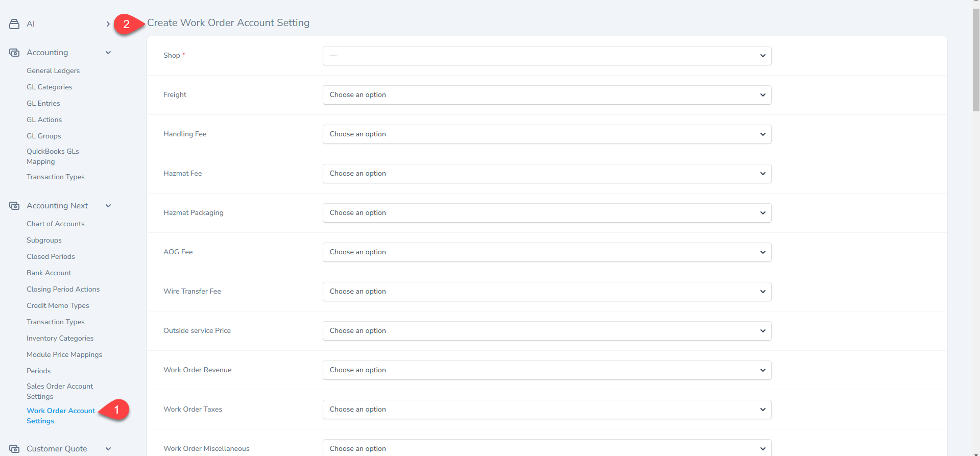980x456 pixels.
Task: Click the Accounting Next section icon
Action: click(14, 206)
